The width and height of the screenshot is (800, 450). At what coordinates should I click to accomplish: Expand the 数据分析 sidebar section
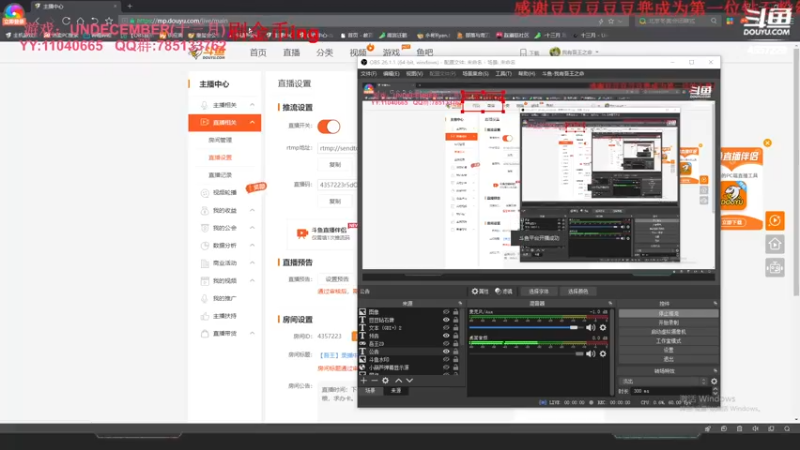pyautogui.click(x=252, y=245)
